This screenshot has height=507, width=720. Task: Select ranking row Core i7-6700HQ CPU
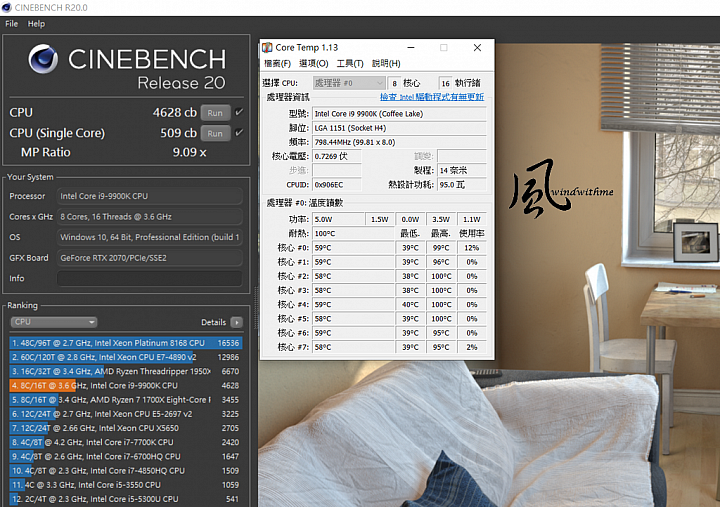[x=125, y=457]
